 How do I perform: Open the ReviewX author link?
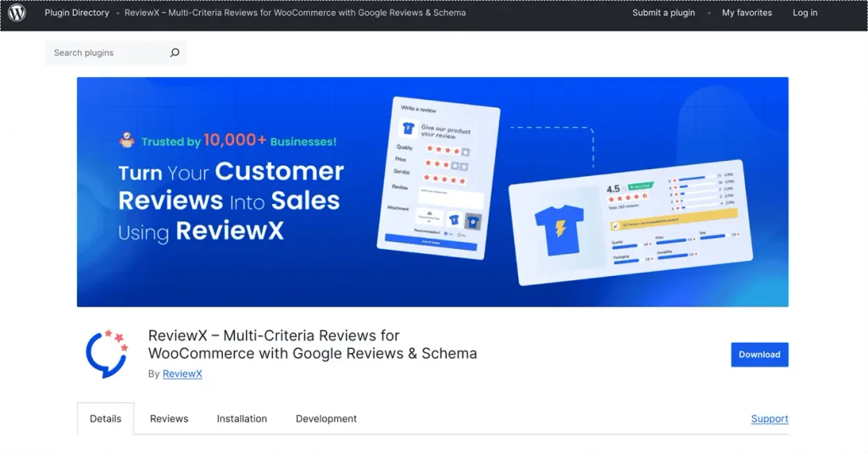coord(182,374)
